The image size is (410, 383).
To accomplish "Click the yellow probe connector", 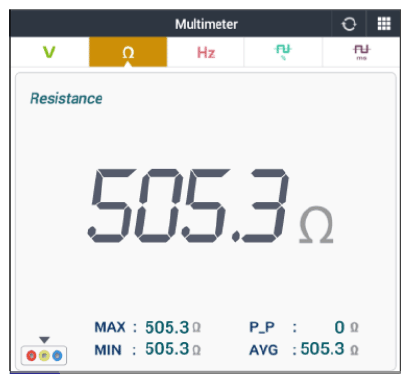I will point(44,356).
